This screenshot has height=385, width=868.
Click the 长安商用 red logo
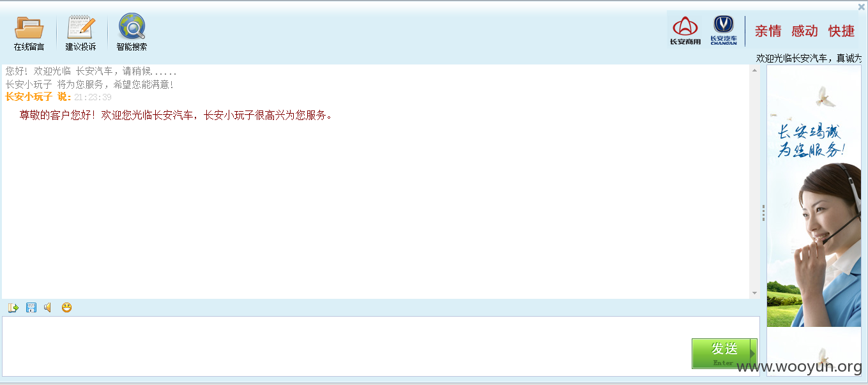coord(685,31)
